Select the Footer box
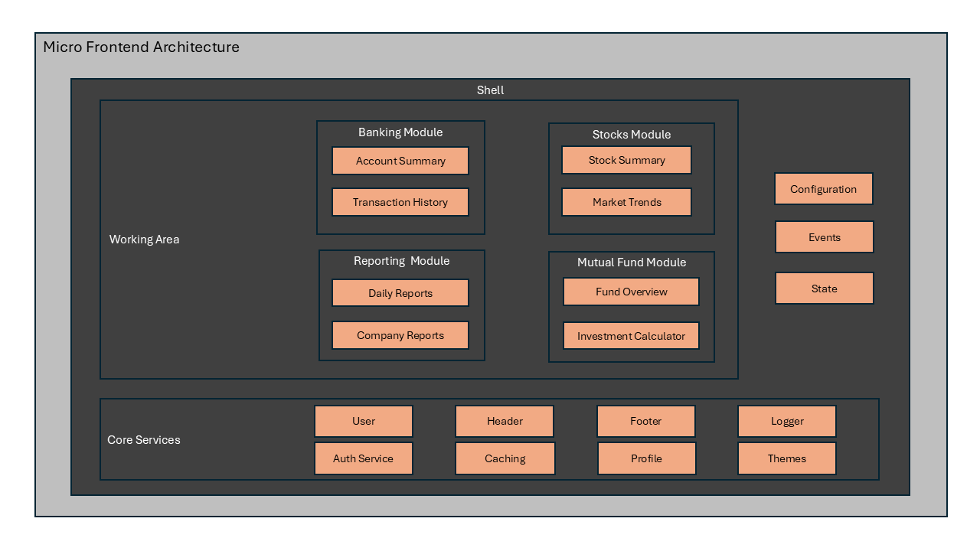 pos(646,421)
